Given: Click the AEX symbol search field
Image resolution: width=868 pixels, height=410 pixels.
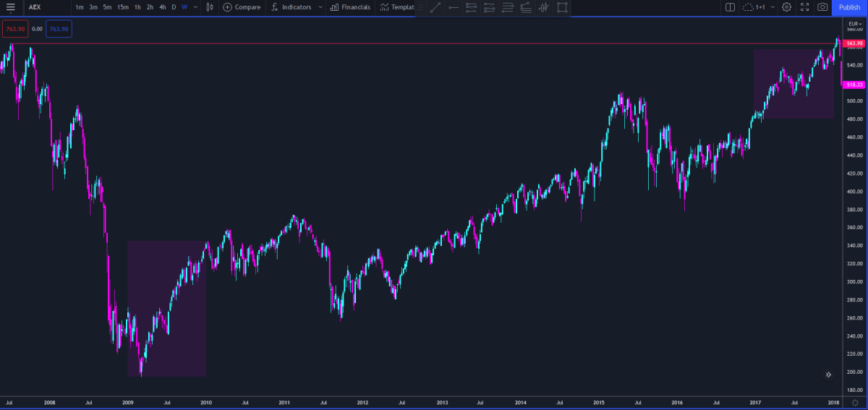Looking at the screenshot, I should tap(43, 7).
